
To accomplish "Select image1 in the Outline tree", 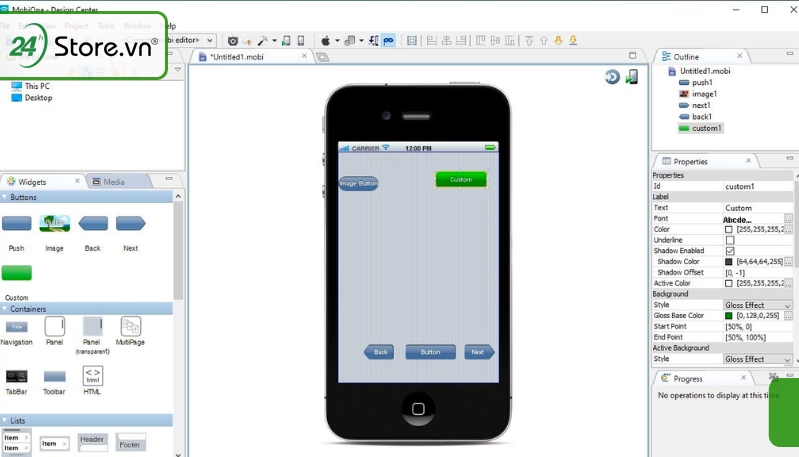I will (698, 94).
